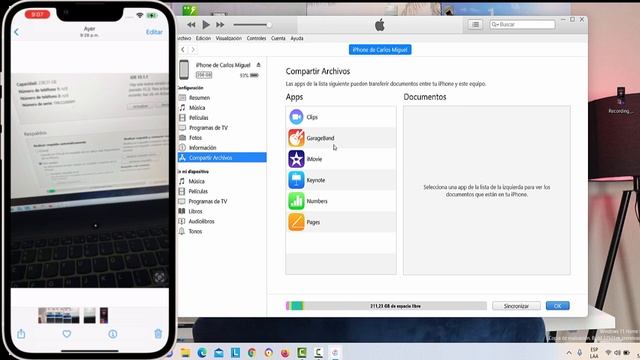Tap the live text scan icon on photo
This screenshot has width=640, height=360.
[160, 278]
